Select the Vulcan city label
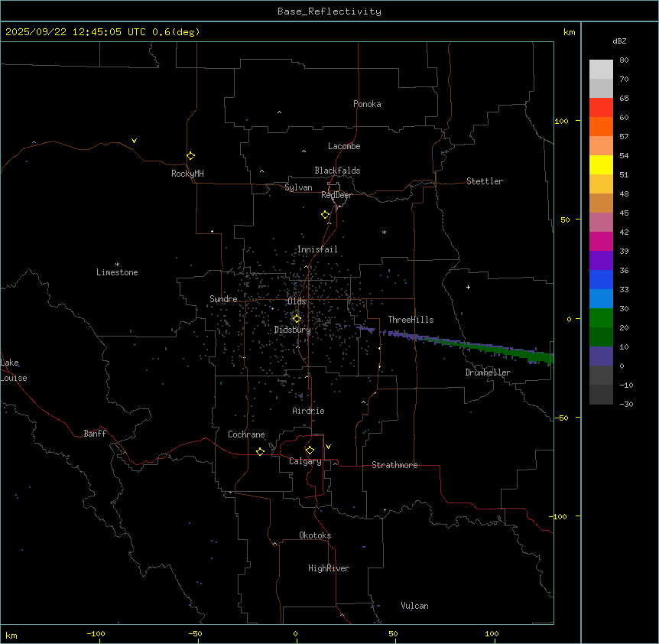659x644 pixels. point(414,606)
